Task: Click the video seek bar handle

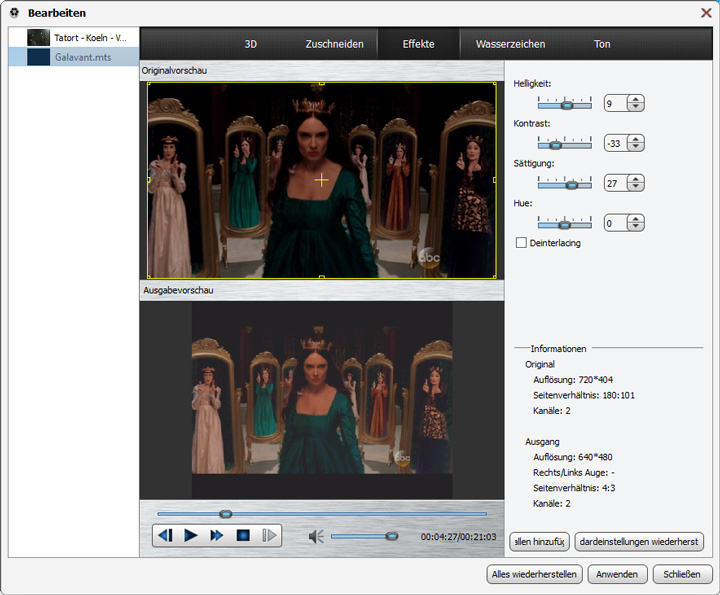Action: (x=225, y=514)
